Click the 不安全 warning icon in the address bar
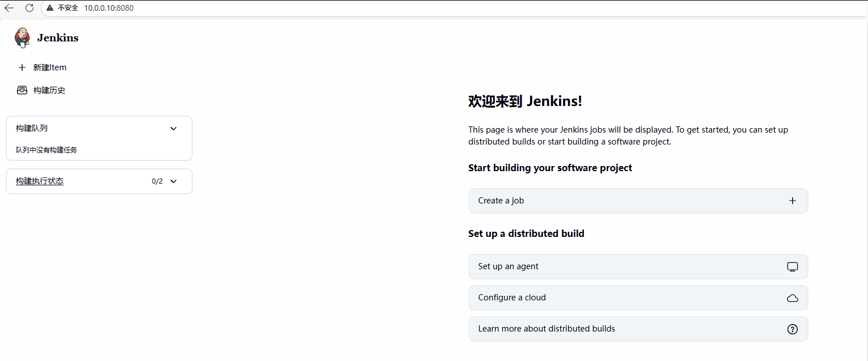 coord(50,8)
